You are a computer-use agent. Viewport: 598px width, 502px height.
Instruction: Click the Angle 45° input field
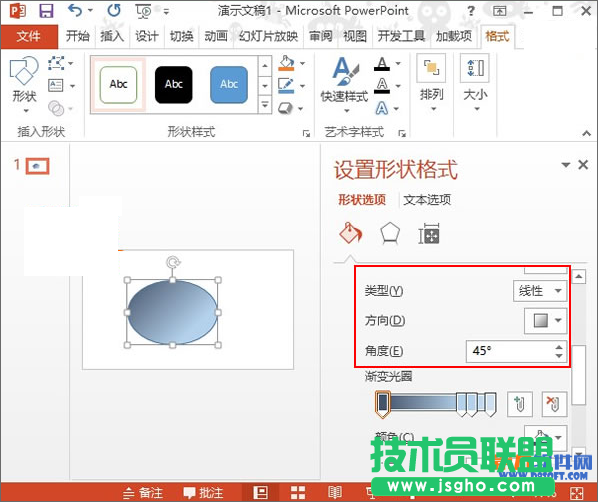[x=516, y=351]
